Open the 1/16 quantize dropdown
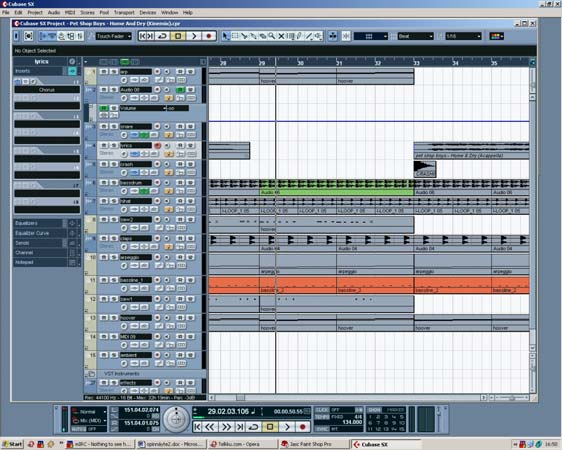 pyautogui.click(x=463, y=36)
